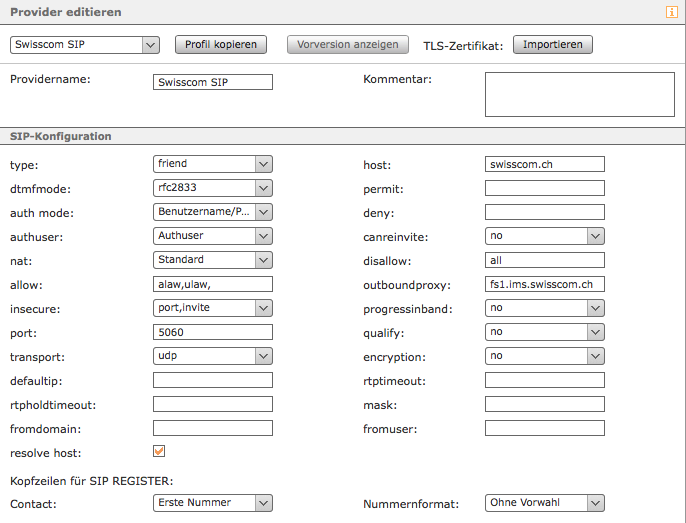Open the dtmfmode dropdown

click(x=213, y=187)
